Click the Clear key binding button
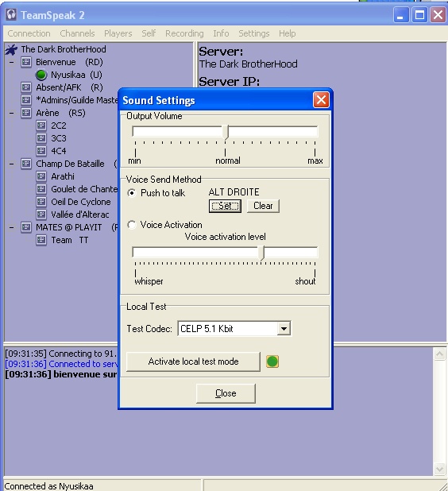 coord(263,206)
